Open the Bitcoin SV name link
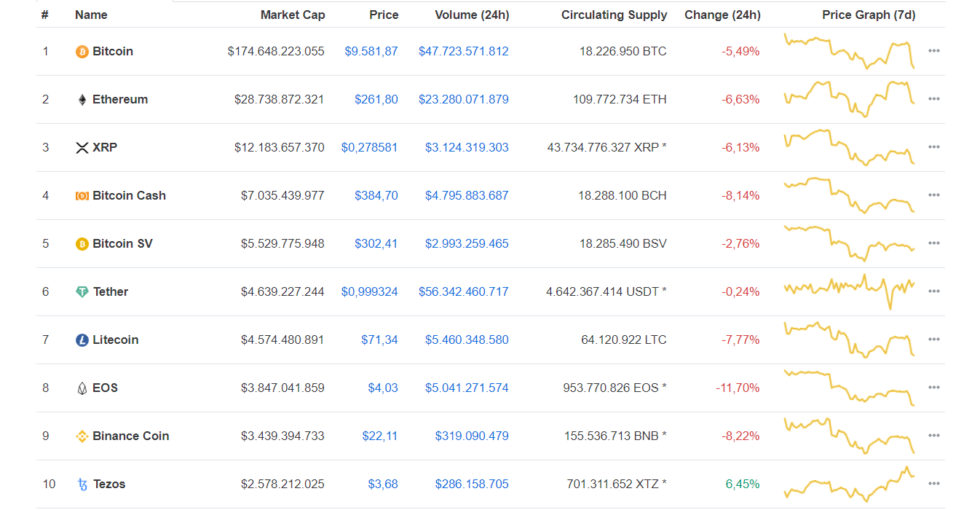The width and height of the screenshot is (980, 510). pos(122,243)
